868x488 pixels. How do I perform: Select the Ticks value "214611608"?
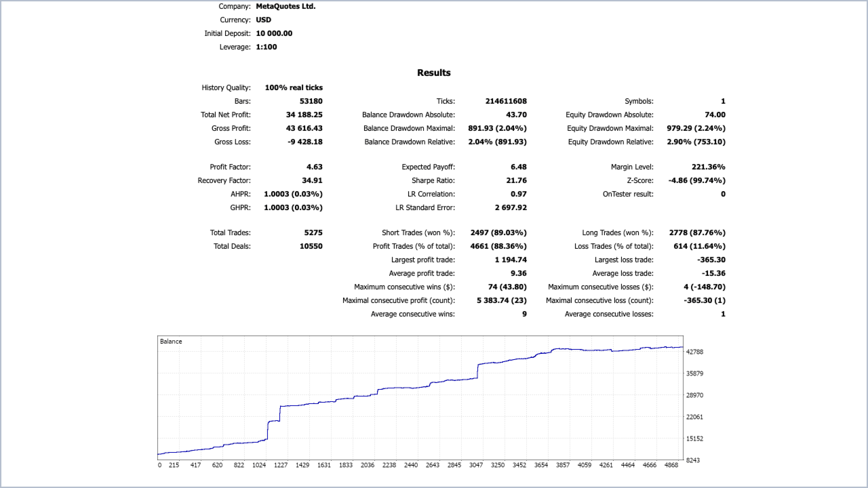point(506,101)
